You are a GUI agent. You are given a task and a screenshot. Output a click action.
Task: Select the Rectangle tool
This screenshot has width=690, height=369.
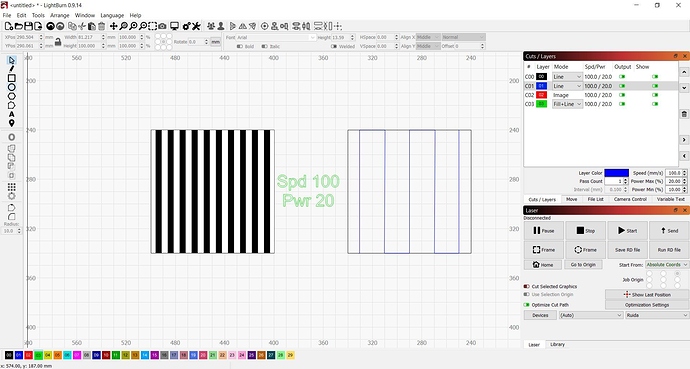coord(11,78)
